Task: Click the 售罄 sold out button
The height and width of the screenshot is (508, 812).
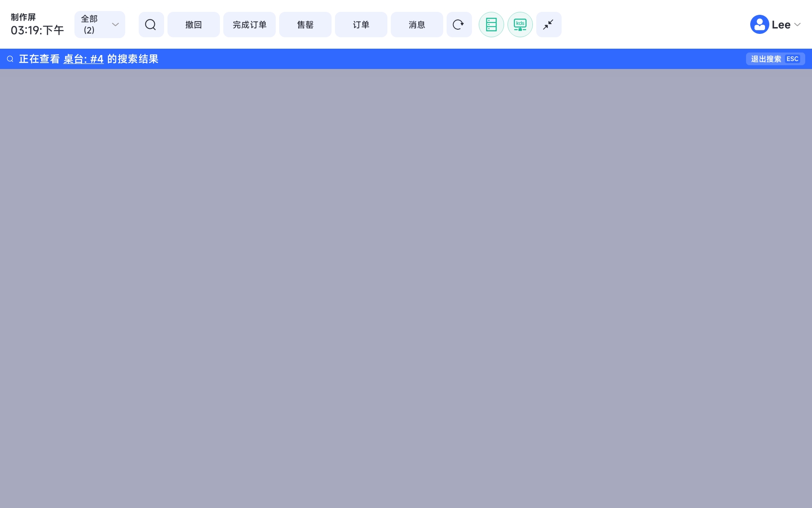Action: pyautogui.click(x=305, y=25)
